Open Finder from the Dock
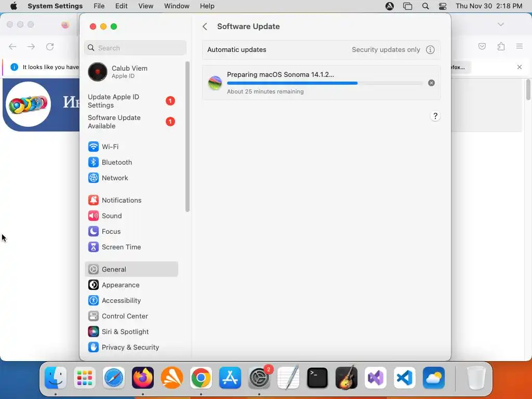The width and height of the screenshot is (532, 399). (x=56, y=378)
